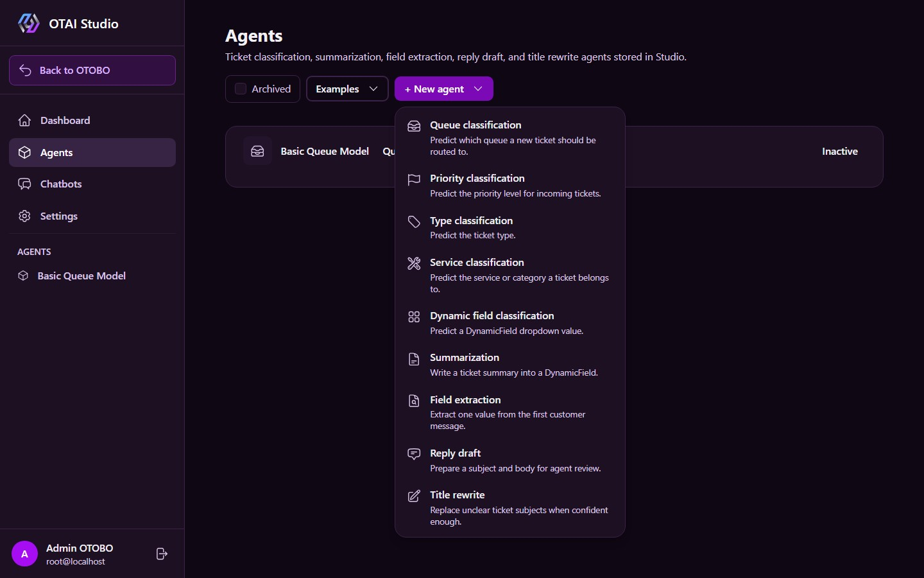Click the Inactive status on the agent card
The width and height of the screenshot is (924, 578).
[x=840, y=151]
